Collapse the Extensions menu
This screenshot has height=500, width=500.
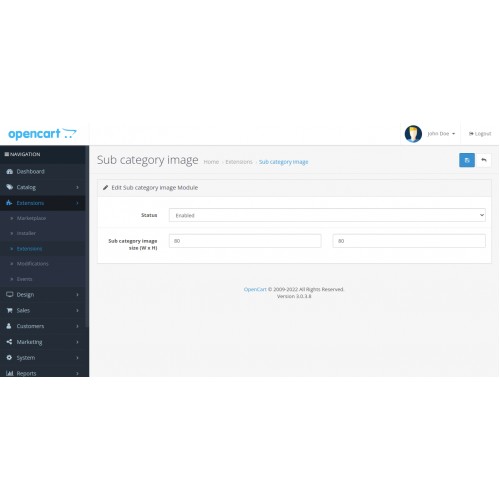point(43,203)
